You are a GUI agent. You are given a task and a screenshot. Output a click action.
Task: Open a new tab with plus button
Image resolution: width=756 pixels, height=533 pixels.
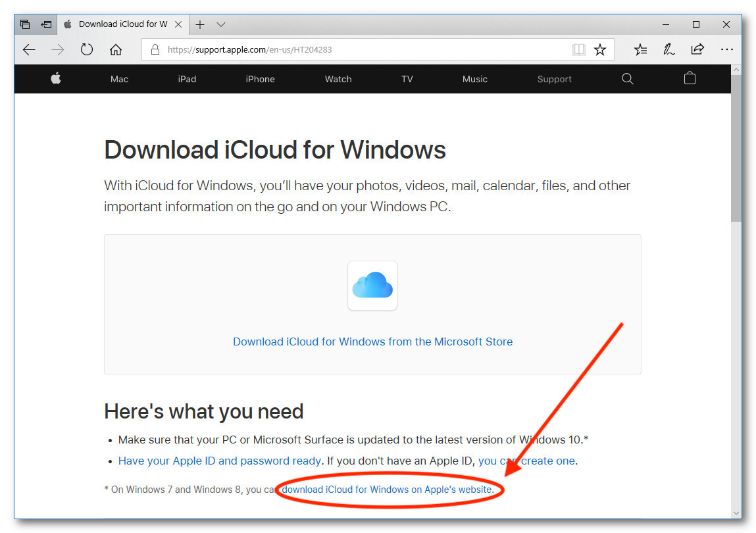coord(200,24)
